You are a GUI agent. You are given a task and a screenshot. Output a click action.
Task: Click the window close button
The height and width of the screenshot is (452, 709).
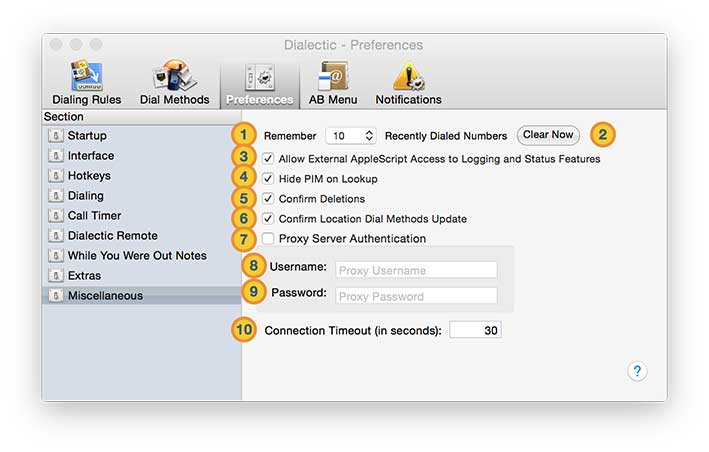[x=56, y=44]
